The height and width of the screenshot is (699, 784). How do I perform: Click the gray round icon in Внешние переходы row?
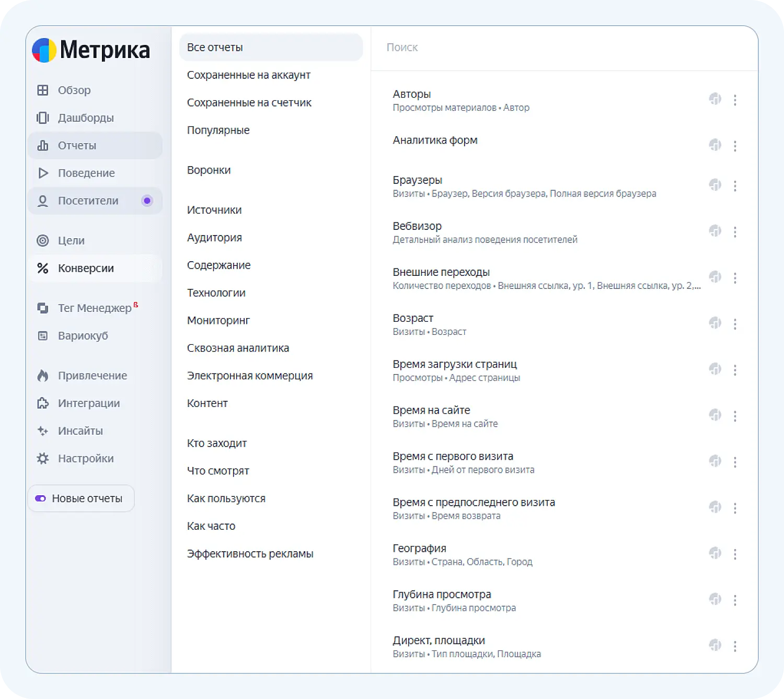[x=715, y=277]
